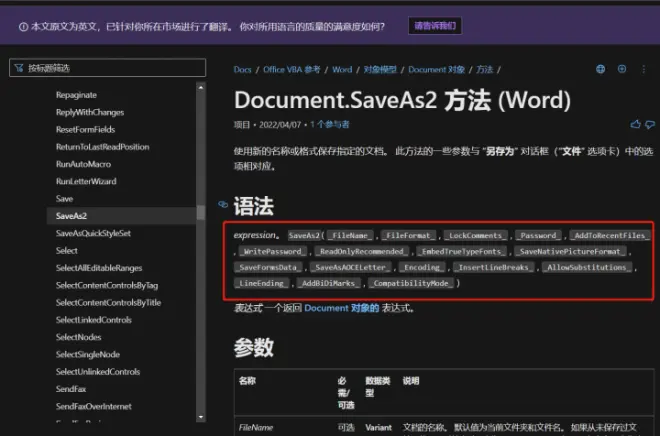Click the _Password_ parameter in syntax
Image resolution: width=660 pixels, height=436 pixels.
click(538, 236)
